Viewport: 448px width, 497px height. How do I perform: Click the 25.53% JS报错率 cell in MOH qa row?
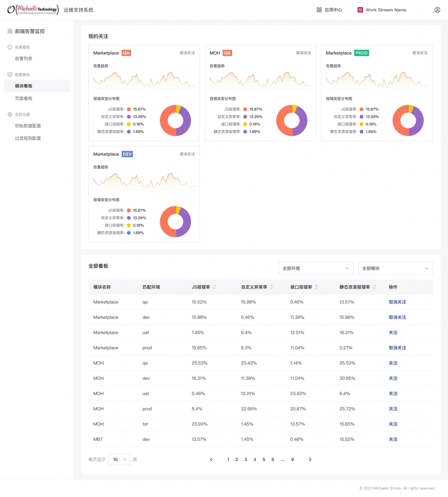click(200, 363)
